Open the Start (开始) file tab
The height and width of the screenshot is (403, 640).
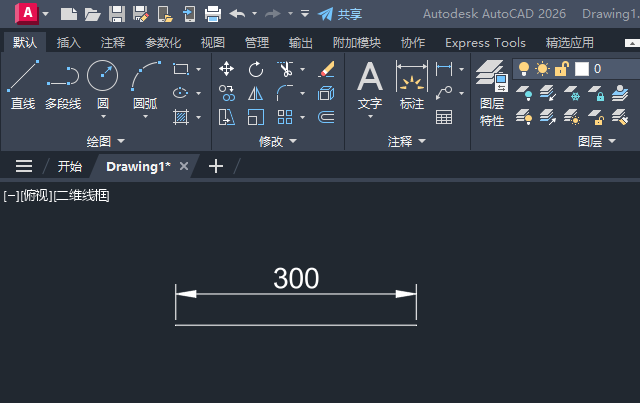tap(69, 167)
